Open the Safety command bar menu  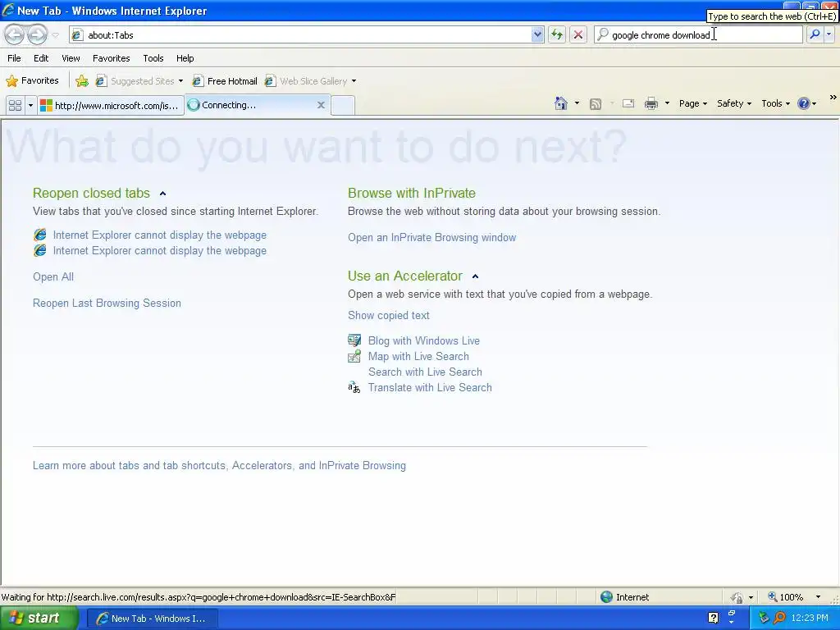[734, 103]
